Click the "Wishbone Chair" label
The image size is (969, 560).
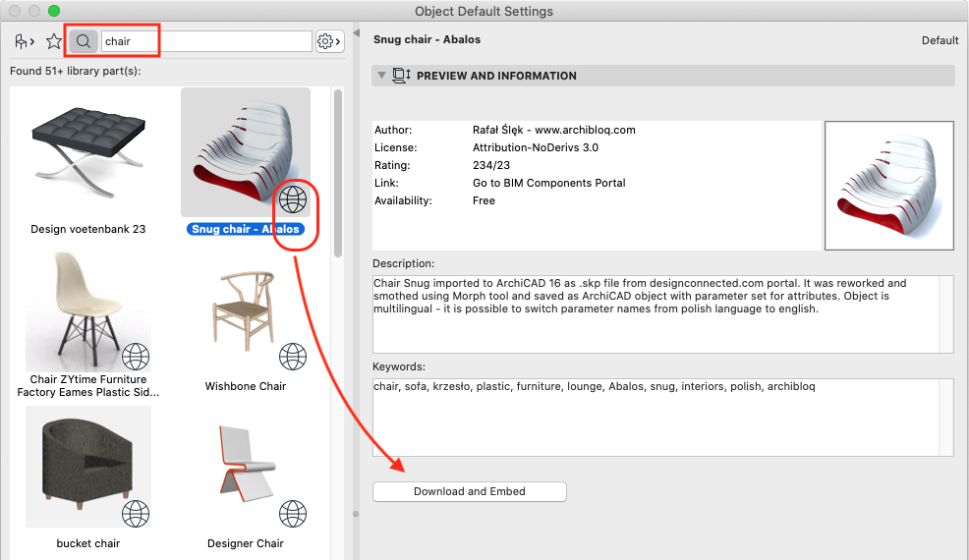click(246, 386)
